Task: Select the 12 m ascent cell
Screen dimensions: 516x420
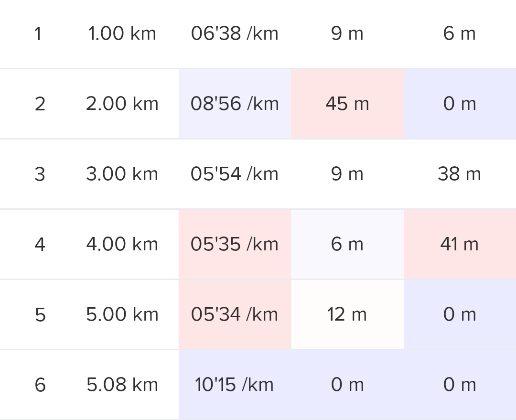Action: (347, 315)
